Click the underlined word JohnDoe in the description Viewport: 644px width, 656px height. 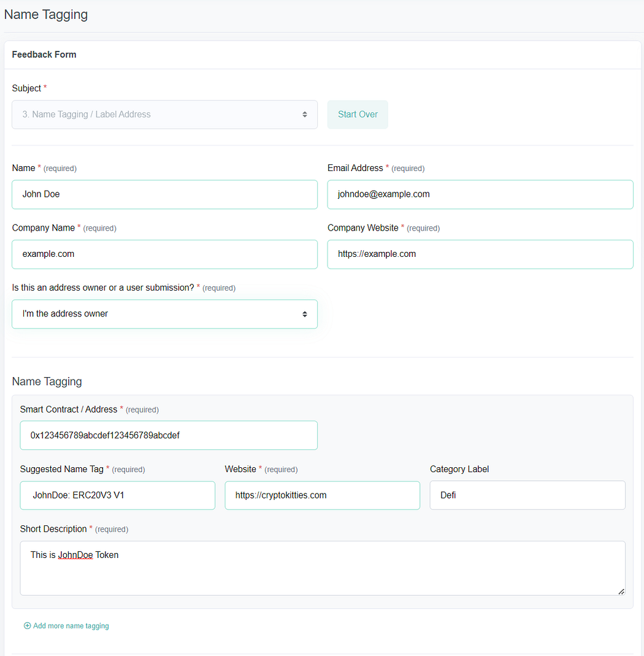click(x=75, y=555)
